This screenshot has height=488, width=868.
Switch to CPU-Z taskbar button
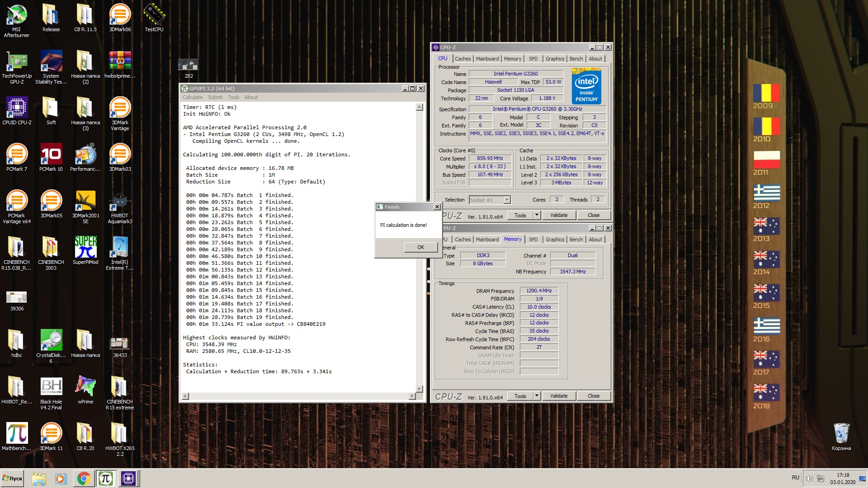(x=128, y=479)
